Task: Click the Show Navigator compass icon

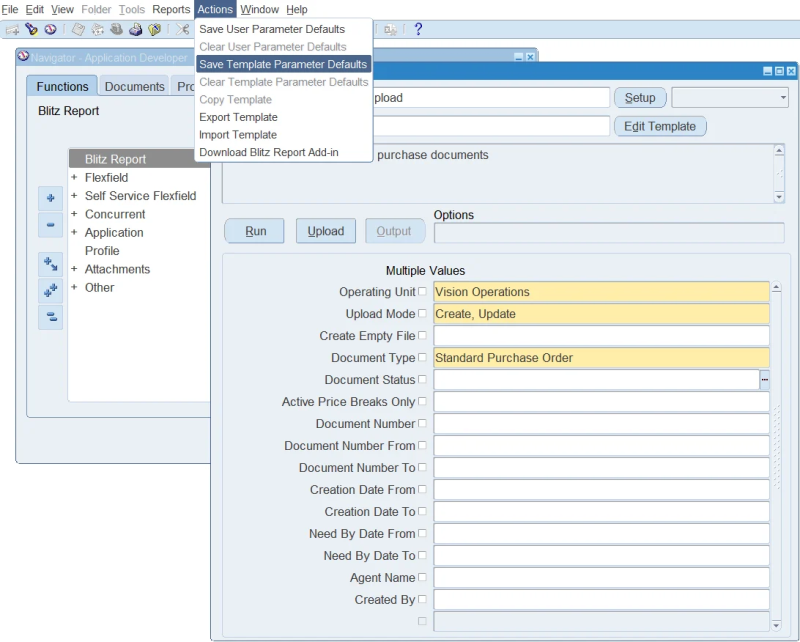Action: [x=50, y=30]
